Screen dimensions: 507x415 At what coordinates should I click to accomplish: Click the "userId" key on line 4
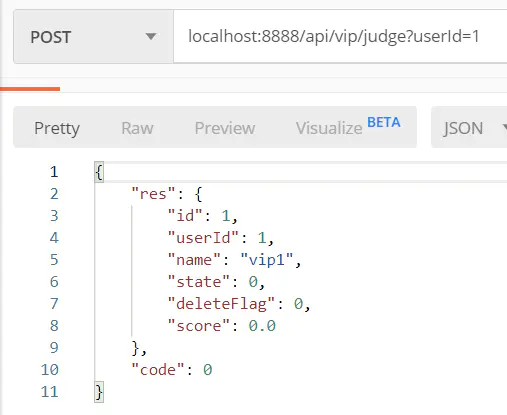[203, 238]
